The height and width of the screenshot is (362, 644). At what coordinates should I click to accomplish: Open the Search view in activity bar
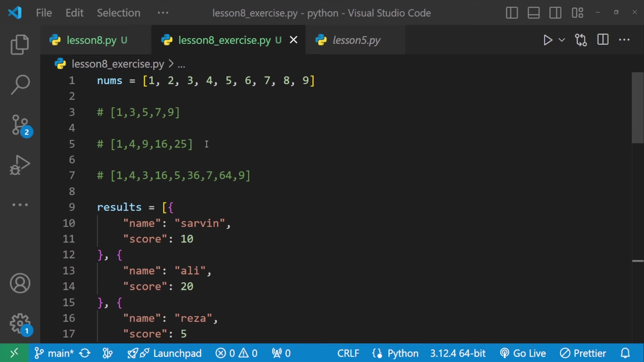[20, 84]
